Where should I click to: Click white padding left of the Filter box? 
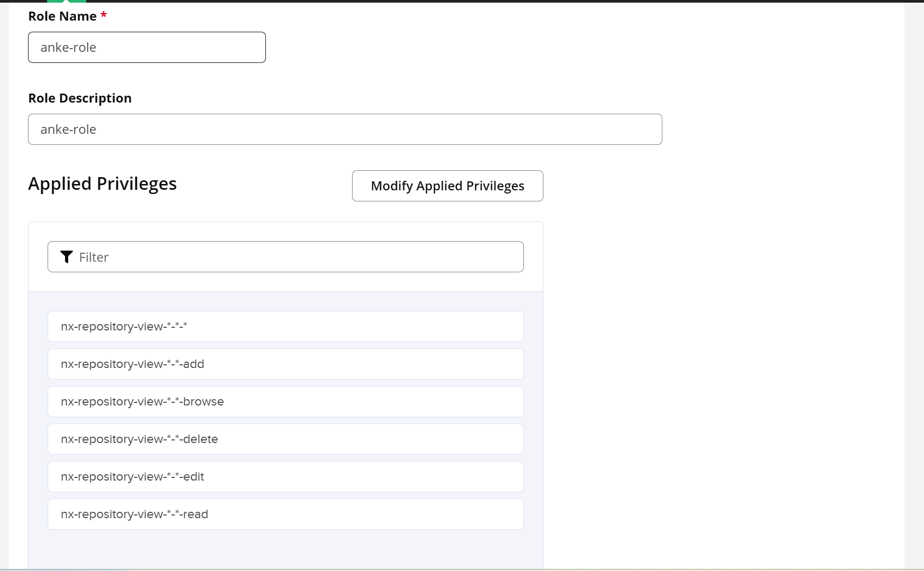(x=38, y=257)
